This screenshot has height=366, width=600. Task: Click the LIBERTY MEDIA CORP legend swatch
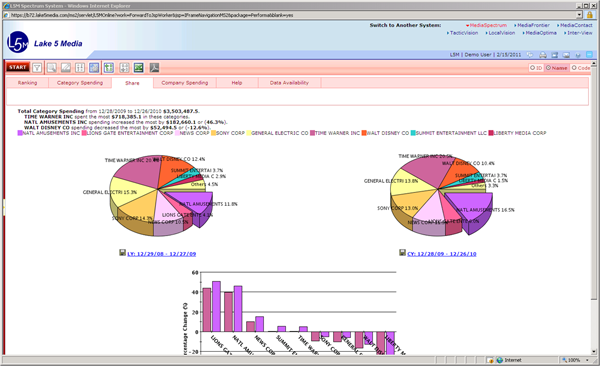click(491, 133)
